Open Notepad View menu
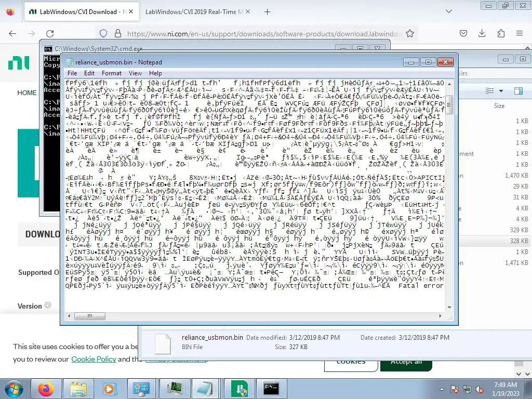The width and height of the screenshot is (532, 399). [135, 73]
